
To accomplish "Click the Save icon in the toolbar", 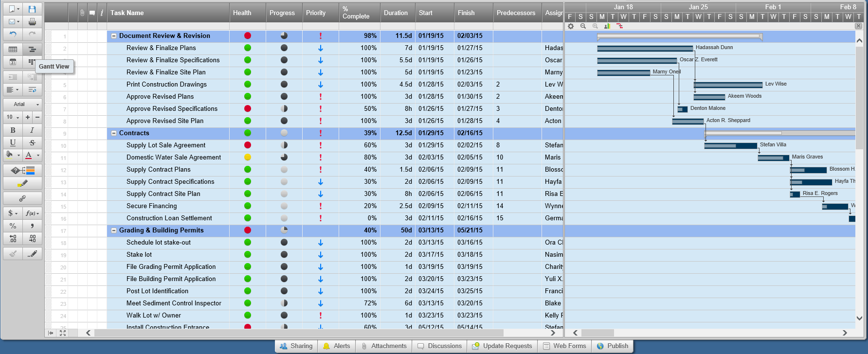I will click(32, 9).
